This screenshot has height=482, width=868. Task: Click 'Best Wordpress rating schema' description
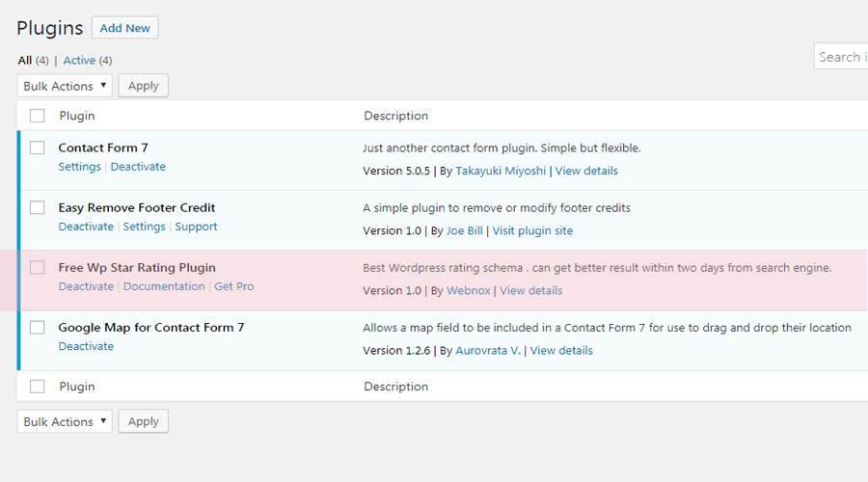click(x=597, y=267)
